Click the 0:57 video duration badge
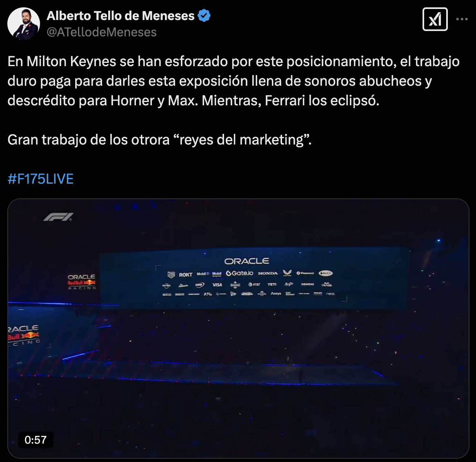Image resolution: width=476 pixels, height=462 pixels. [x=36, y=440]
